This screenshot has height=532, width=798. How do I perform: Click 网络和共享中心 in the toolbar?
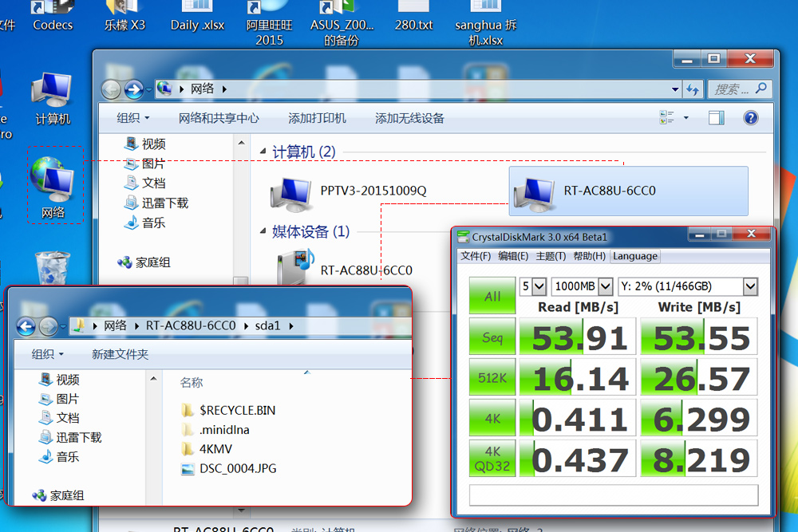coord(219,118)
